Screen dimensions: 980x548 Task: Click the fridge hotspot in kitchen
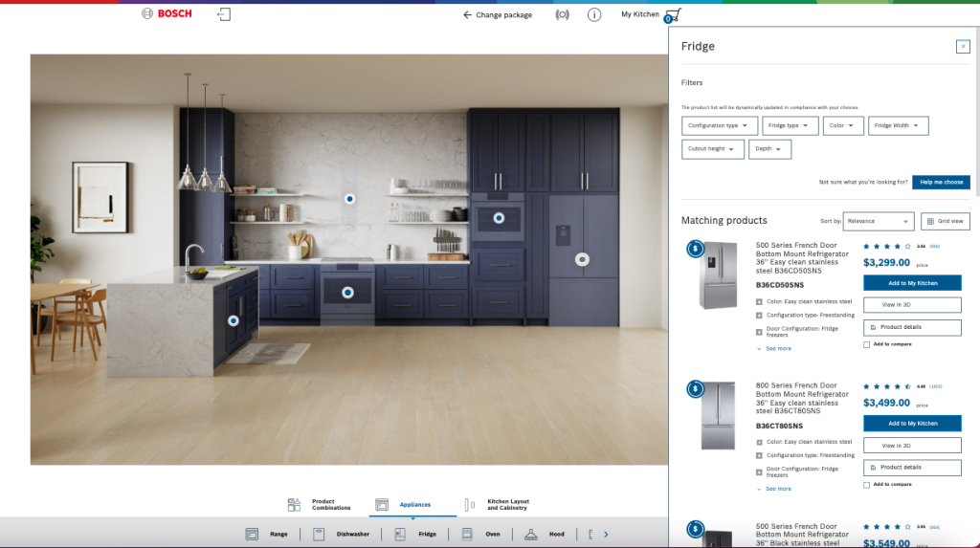click(582, 259)
